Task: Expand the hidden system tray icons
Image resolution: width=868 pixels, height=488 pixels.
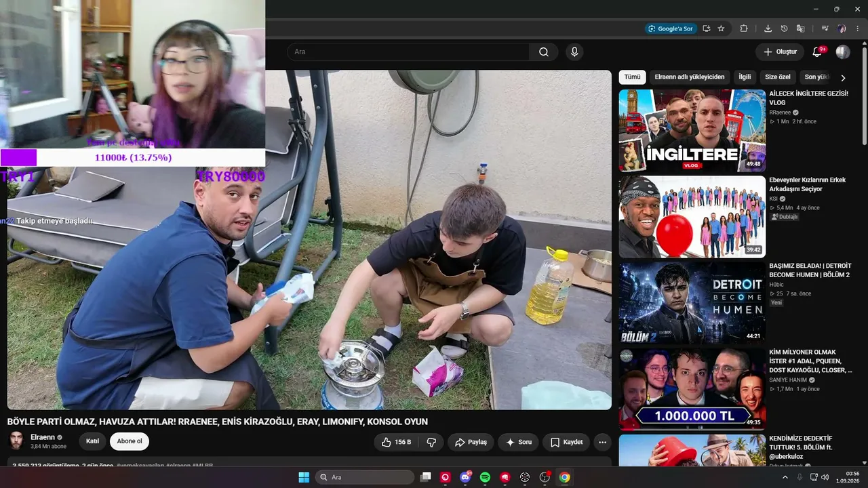Action: point(785,477)
